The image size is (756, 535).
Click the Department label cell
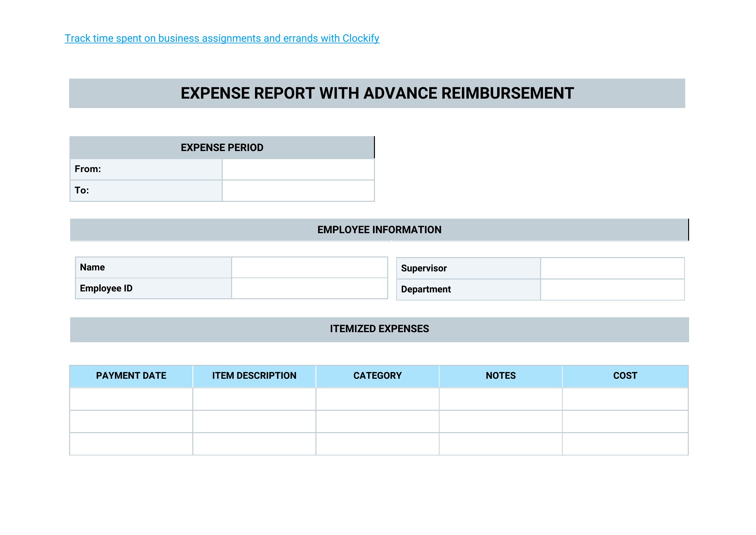(x=469, y=289)
